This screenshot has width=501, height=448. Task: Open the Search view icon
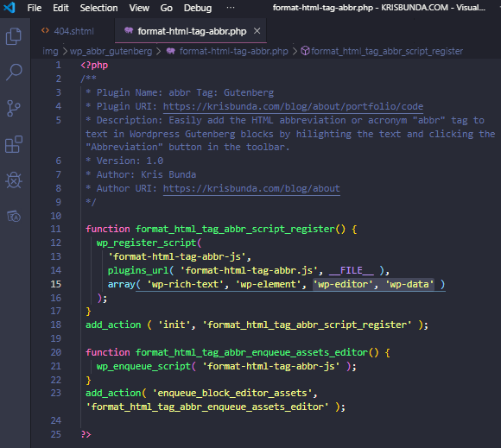click(14, 73)
